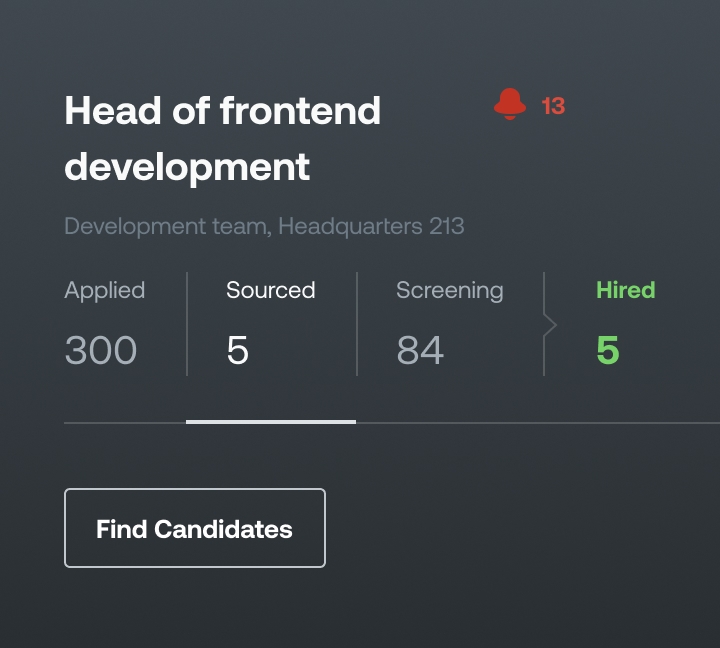720x648 pixels.
Task: Click the white underline below Sourced
Action: [x=270, y=422]
